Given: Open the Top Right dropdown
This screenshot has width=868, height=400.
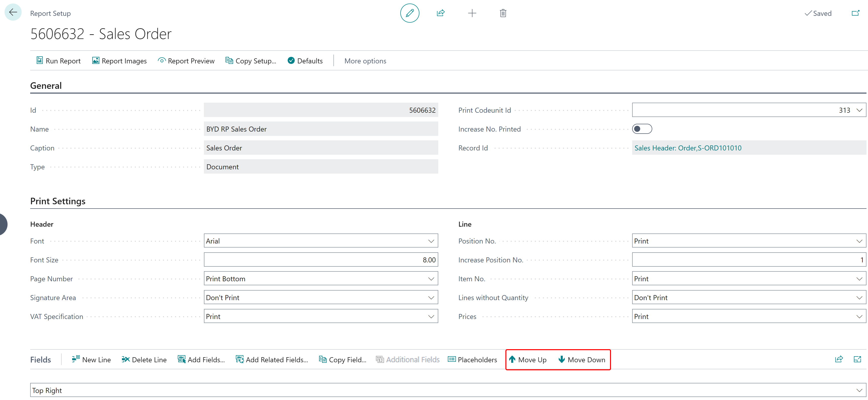Looking at the screenshot, I should tap(859, 390).
